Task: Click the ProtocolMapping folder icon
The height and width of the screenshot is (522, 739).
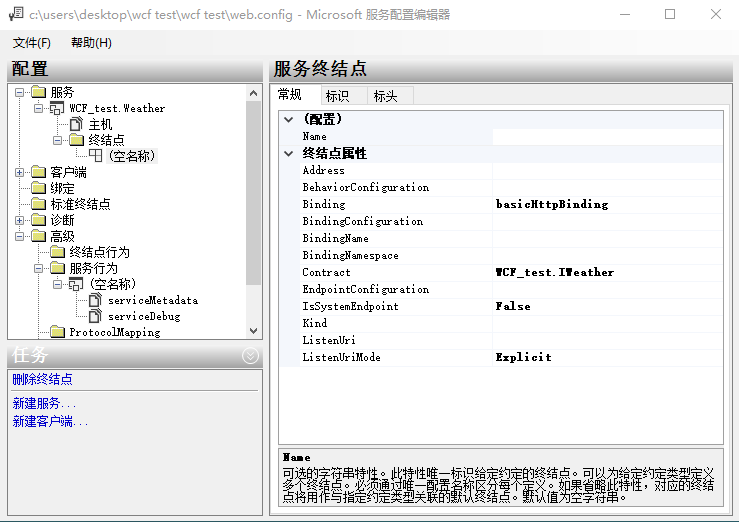Action: click(x=57, y=332)
